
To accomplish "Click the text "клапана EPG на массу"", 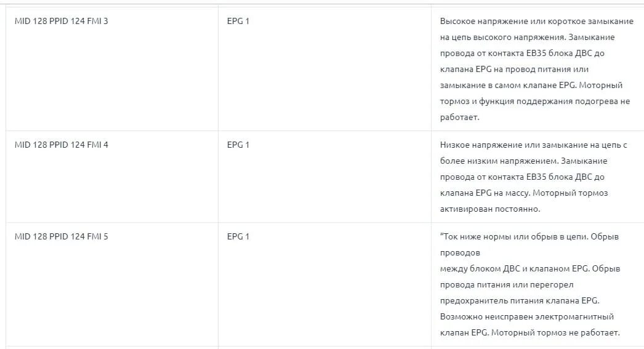I will [x=485, y=193].
